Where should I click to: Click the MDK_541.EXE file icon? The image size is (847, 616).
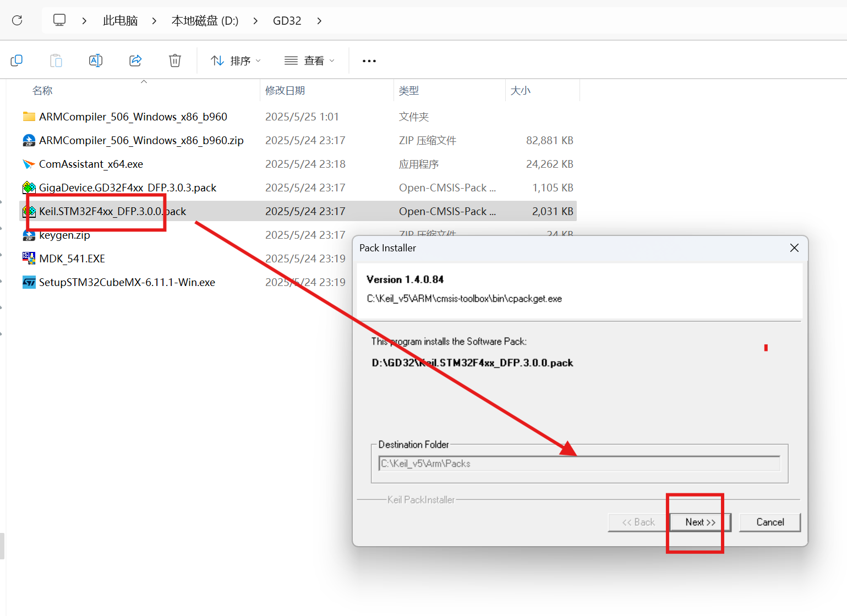click(29, 258)
